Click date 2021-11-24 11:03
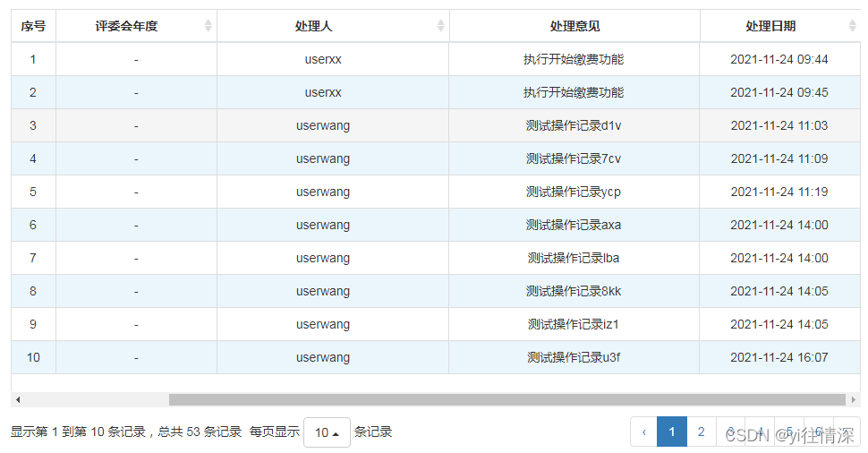This screenshot has width=868, height=453. [x=779, y=125]
